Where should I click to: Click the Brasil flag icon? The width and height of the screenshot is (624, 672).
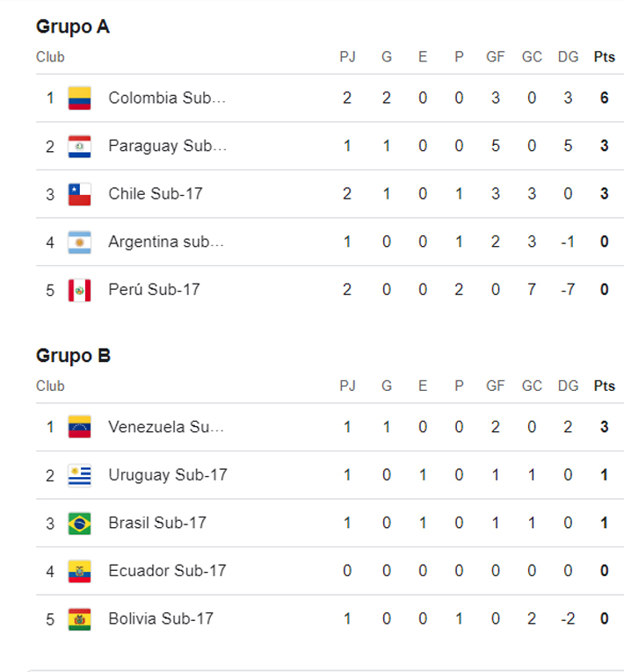pos(80,523)
